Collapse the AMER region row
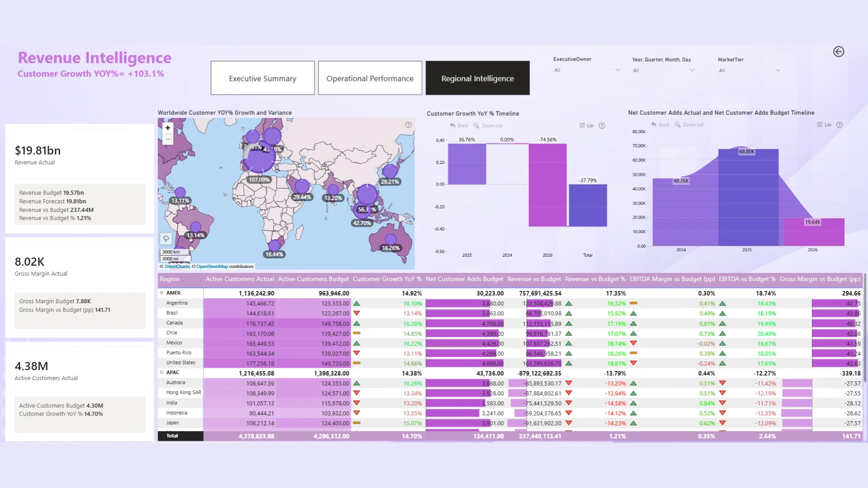The height and width of the screenshot is (488, 868). (x=161, y=293)
